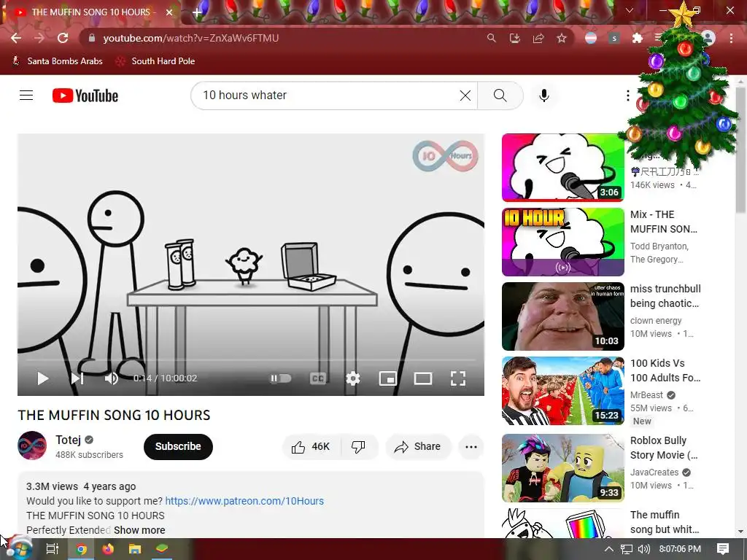Open Santa Bombs Arabs bookmark
This screenshot has width=747, height=560.
tap(57, 61)
